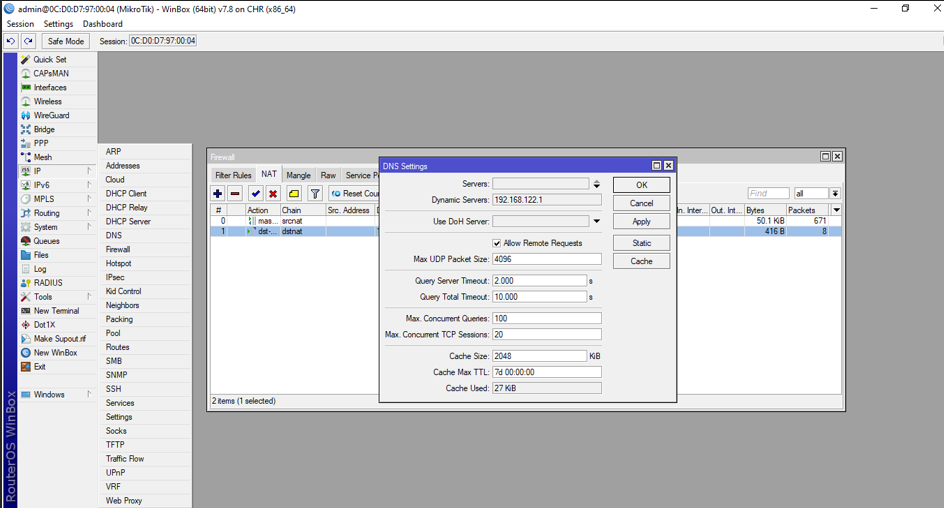Open Wireless in the sidebar
The height and width of the screenshot is (508, 944).
coord(48,101)
